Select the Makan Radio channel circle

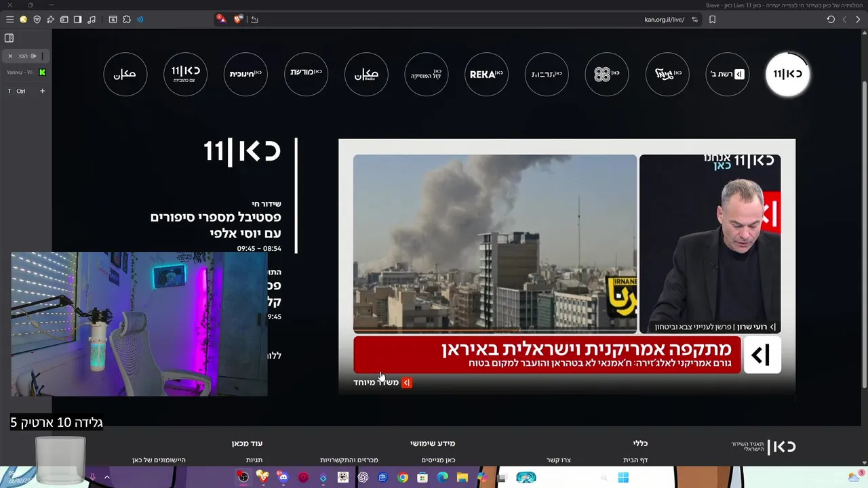(366, 74)
